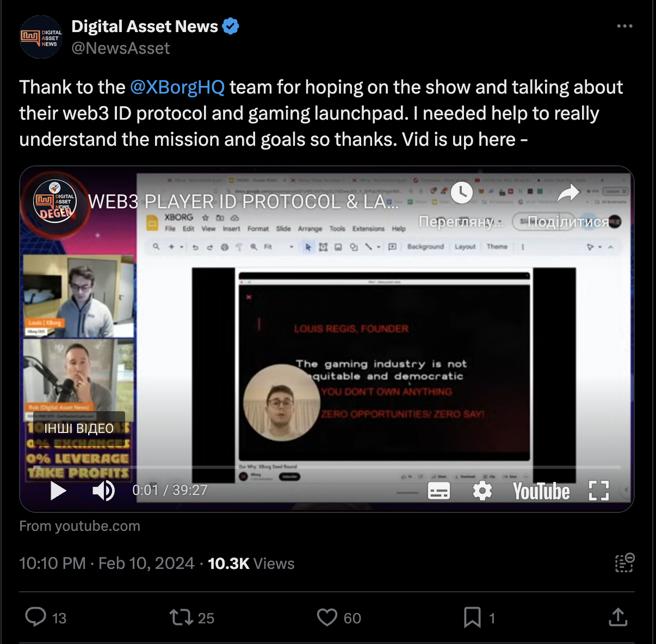The width and height of the screenshot is (656, 644).
Task: Click the reply comment icon
Action: pyautogui.click(x=36, y=617)
